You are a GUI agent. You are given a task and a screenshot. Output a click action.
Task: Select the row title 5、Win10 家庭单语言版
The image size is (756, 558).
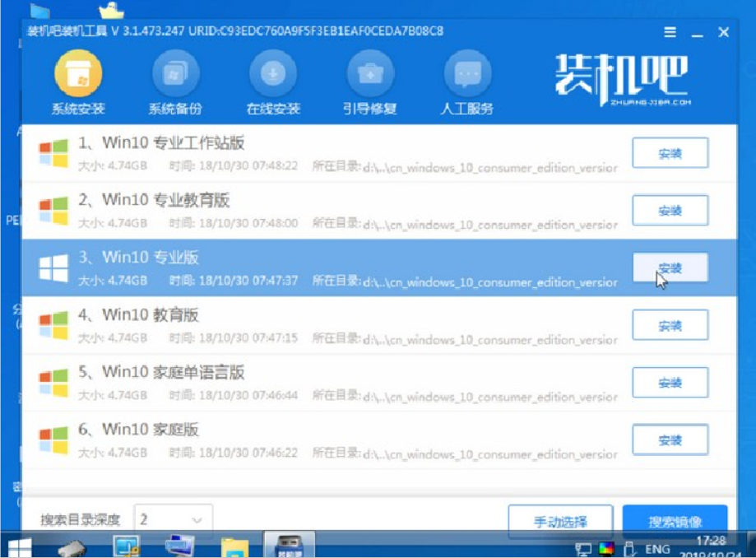161,372
